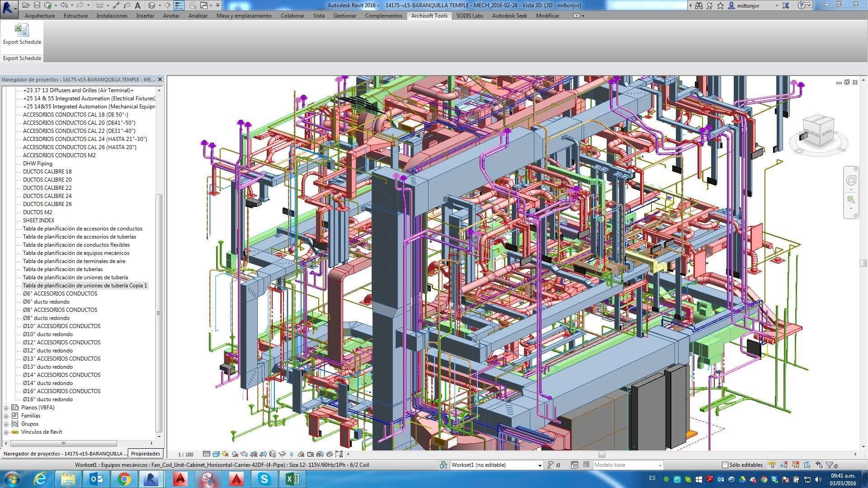868x488 pixels.
Task: Click the Worksets icon in the status bar
Action: [444, 465]
